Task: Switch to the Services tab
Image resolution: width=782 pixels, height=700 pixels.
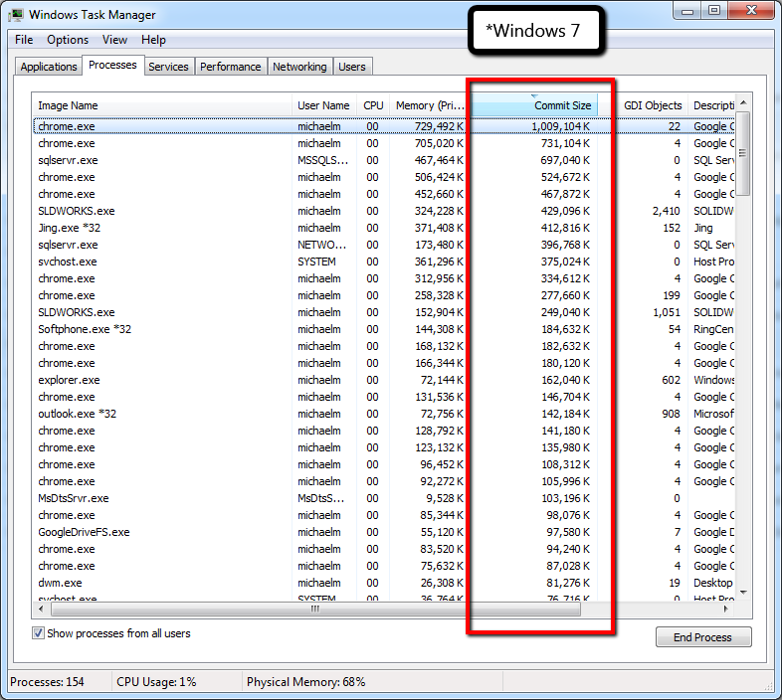Action: click(168, 67)
